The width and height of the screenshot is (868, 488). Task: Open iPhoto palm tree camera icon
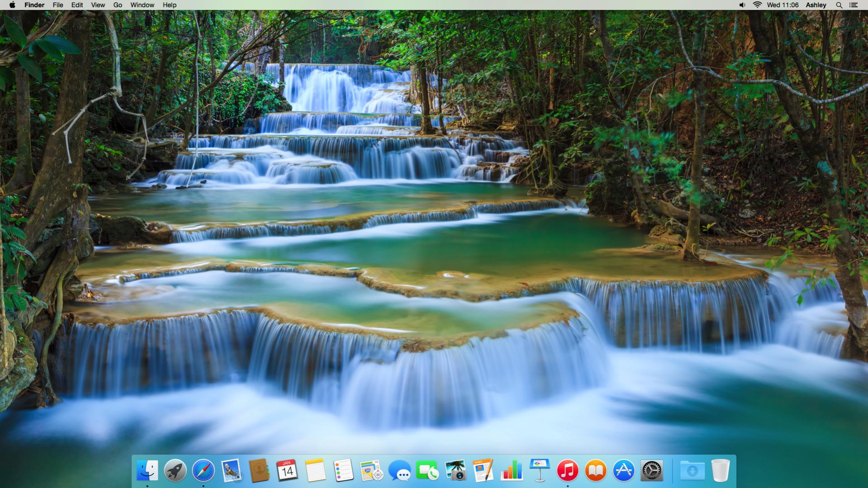coord(455,470)
